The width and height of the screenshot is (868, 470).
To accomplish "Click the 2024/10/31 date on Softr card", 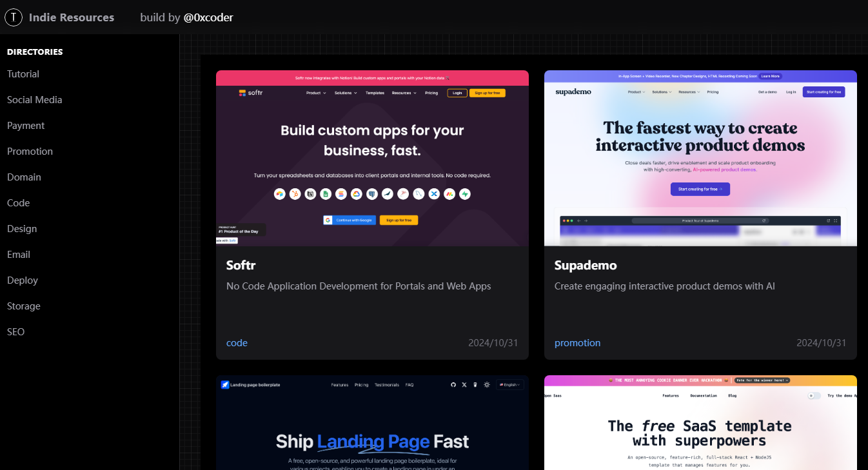I will (x=493, y=343).
